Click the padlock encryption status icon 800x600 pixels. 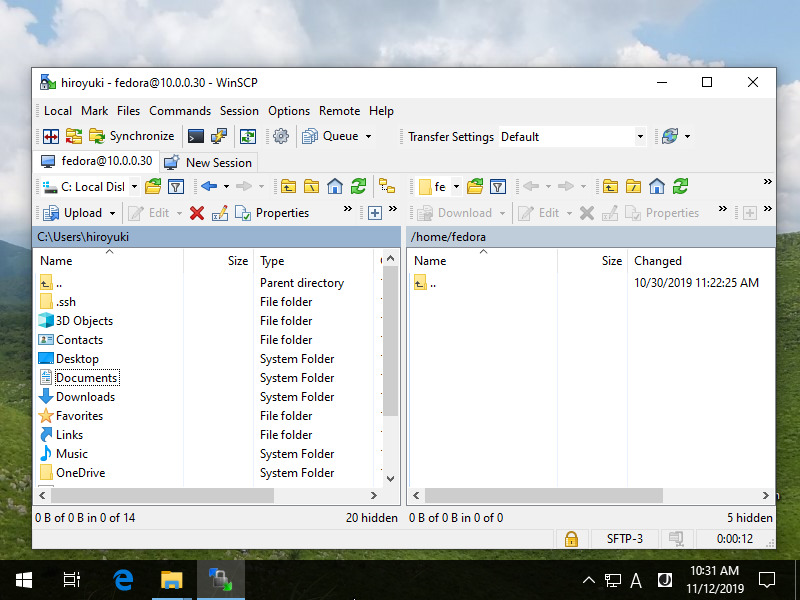click(571, 539)
